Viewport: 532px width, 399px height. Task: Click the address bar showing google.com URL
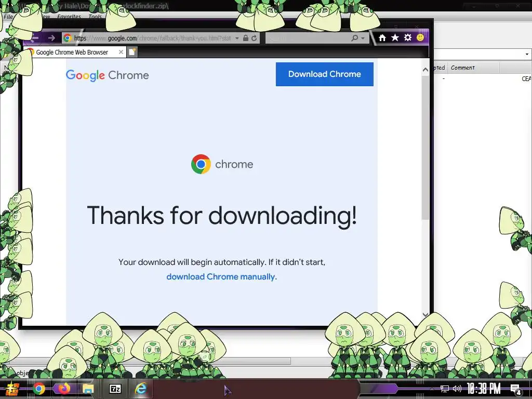(152, 38)
